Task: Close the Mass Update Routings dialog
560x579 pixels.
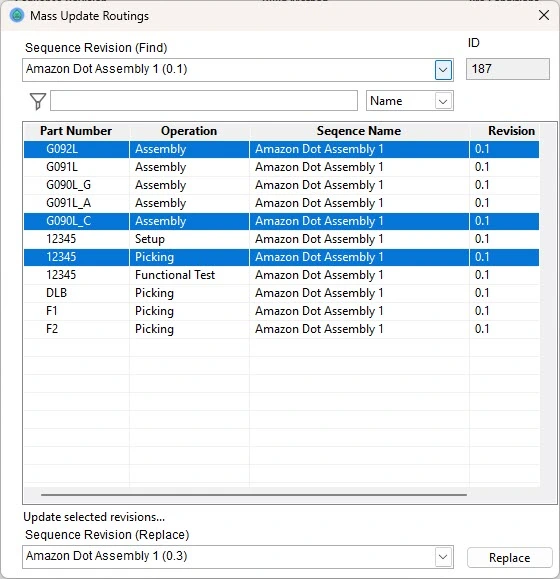Action: coord(544,16)
